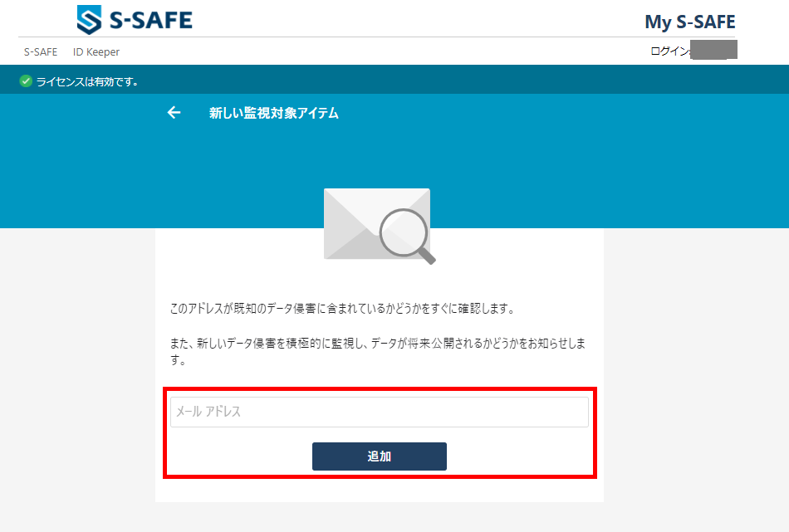
Task: Focus the メール アドレス input field
Action: click(x=379, y=412)
